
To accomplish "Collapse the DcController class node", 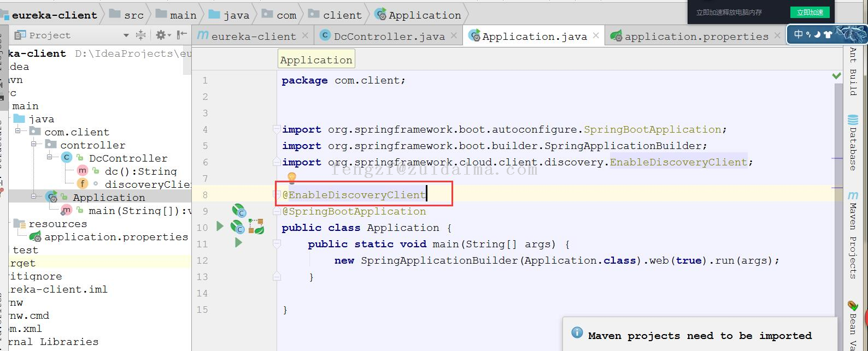I will [x=49, y=158].
